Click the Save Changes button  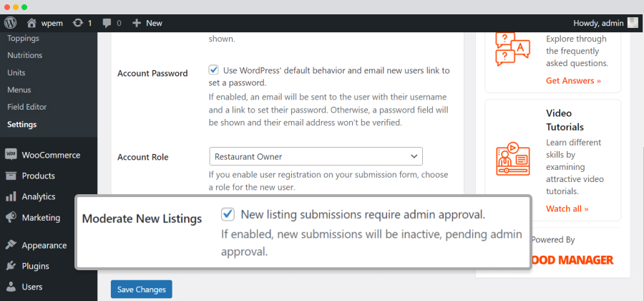tap(141, 289)
